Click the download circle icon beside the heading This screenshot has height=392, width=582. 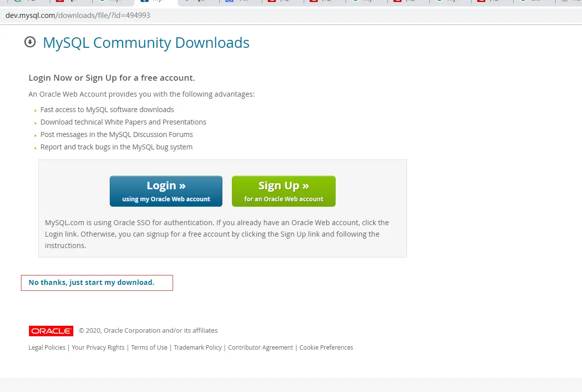(x=30, y=42)
